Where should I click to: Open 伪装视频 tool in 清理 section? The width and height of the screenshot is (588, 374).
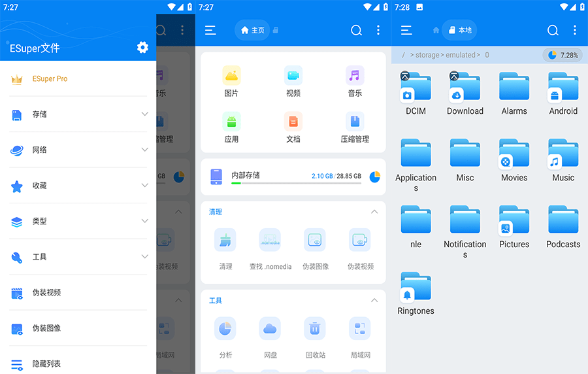(x=360, y=250)
